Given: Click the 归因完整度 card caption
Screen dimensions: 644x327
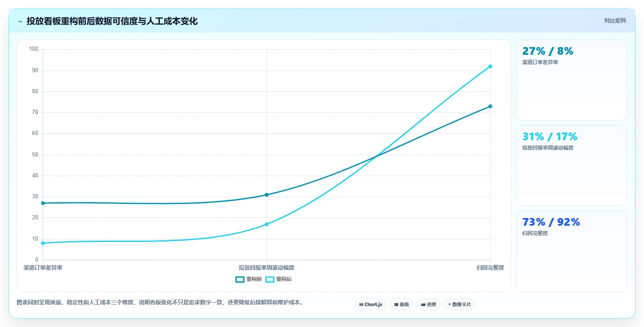Looking at the screenshot, I should coord(535,233).
